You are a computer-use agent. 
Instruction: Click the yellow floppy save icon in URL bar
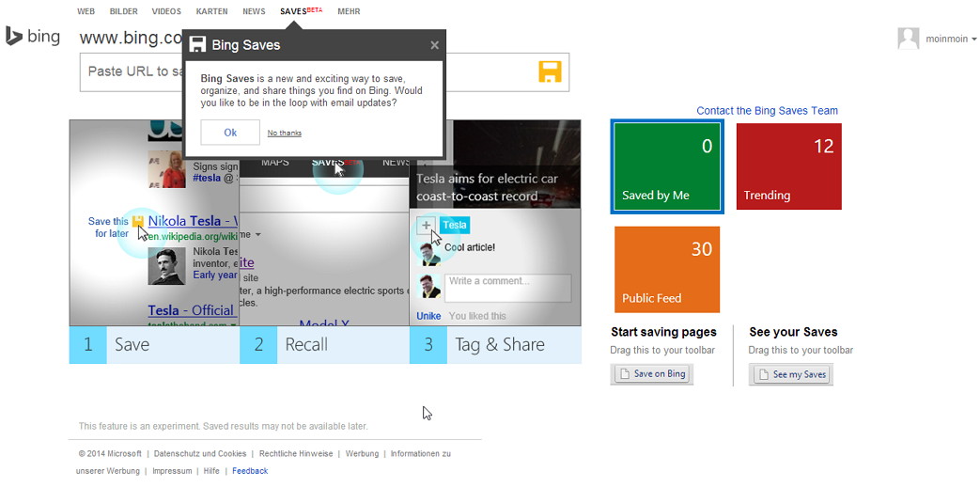(550, 72)
